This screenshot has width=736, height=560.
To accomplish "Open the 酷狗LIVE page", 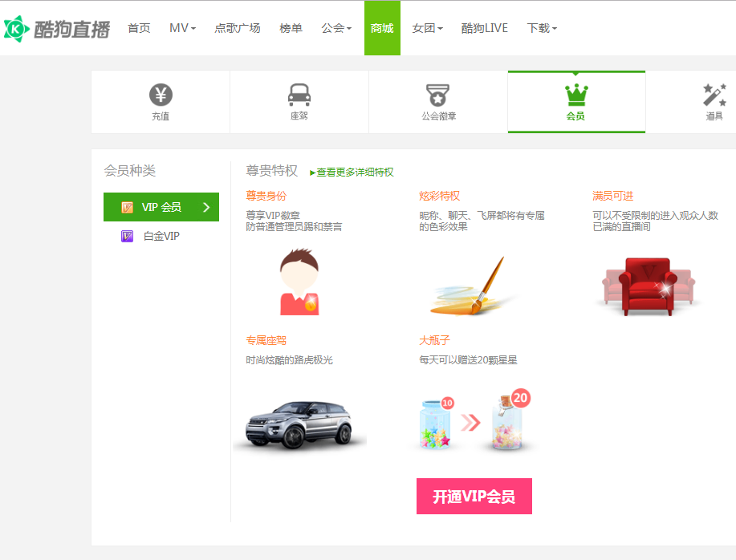I will click(x=485, y=28).
